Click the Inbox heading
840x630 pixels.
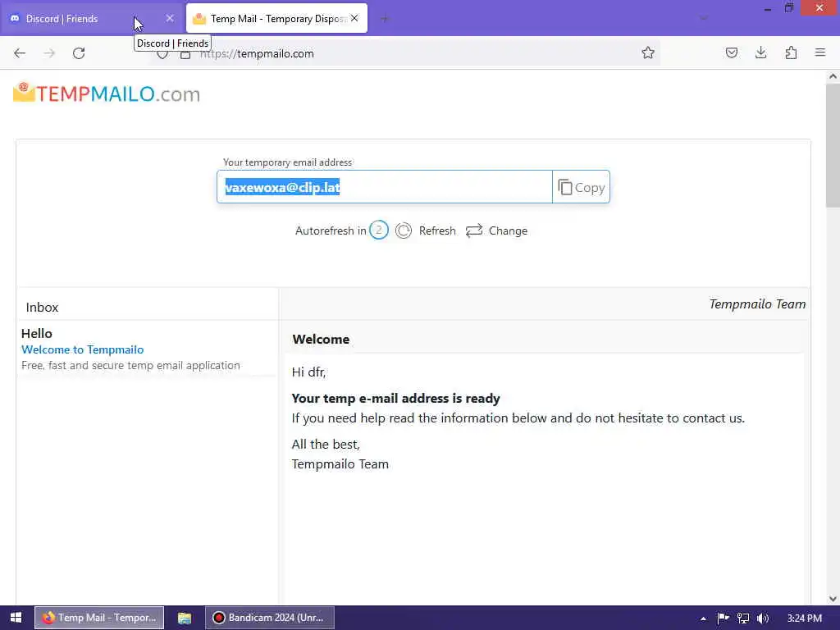[x=42, y=308]
